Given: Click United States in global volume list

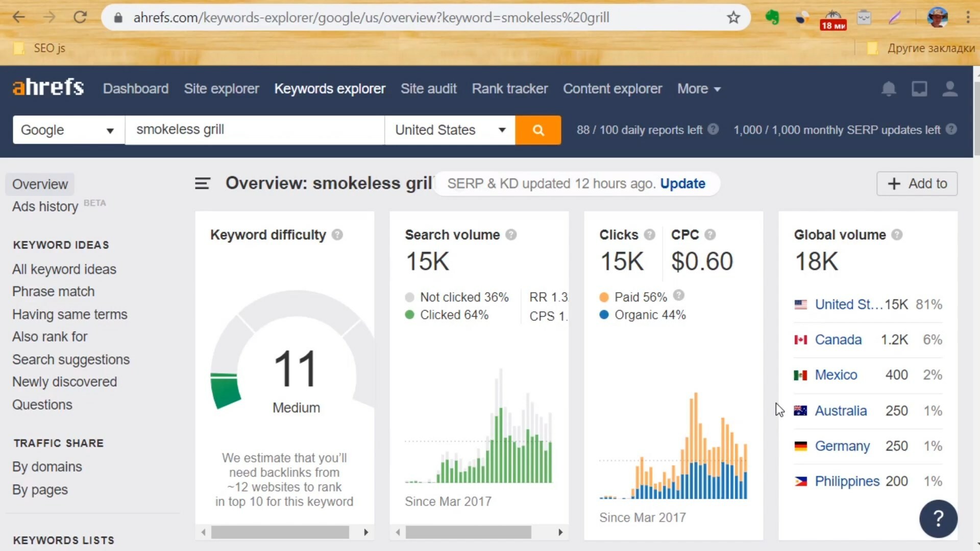Looking at the screenshot, I should tap(848, 305).
